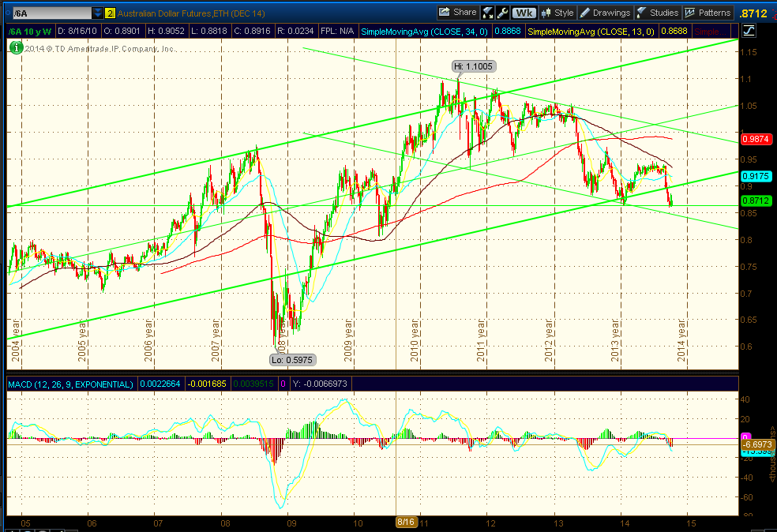The height and width of the screenshot is (532, 777).
Task: Click the FPL: N/A readout
Action: point(337,32)
